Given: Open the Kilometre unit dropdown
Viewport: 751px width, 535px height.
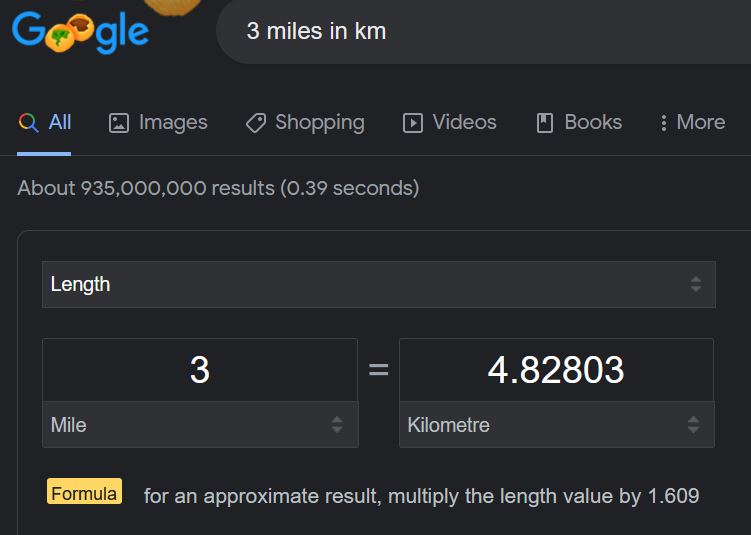Looking at the screenshot, I should (556, 425).
